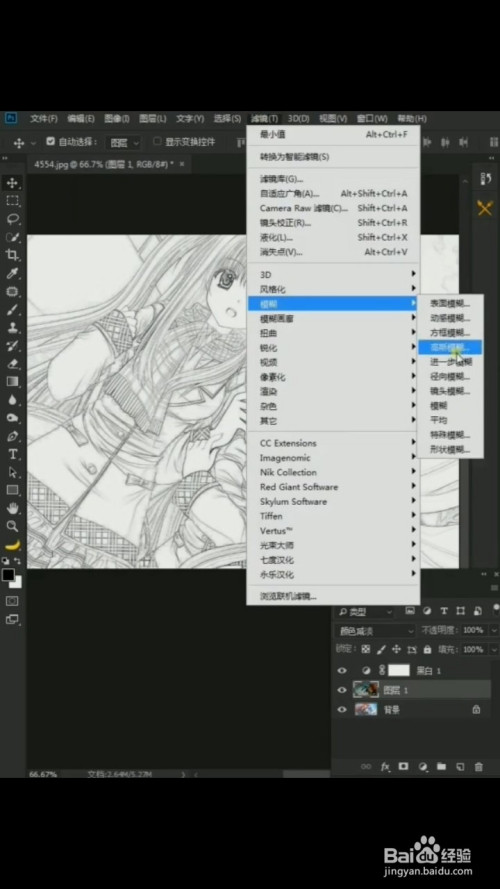The image size is (500, 889).
Task: Click the black foreground color swatch
Action: (8, 575)
